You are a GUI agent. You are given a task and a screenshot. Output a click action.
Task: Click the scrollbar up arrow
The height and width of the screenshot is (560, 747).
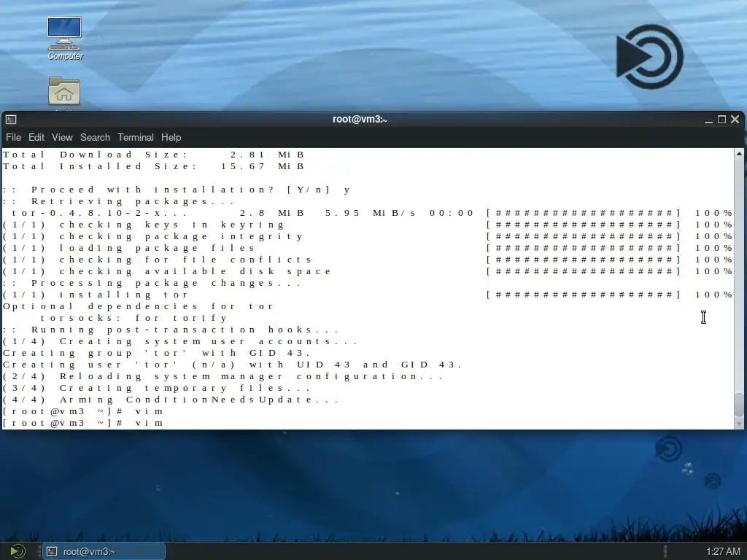739,153
